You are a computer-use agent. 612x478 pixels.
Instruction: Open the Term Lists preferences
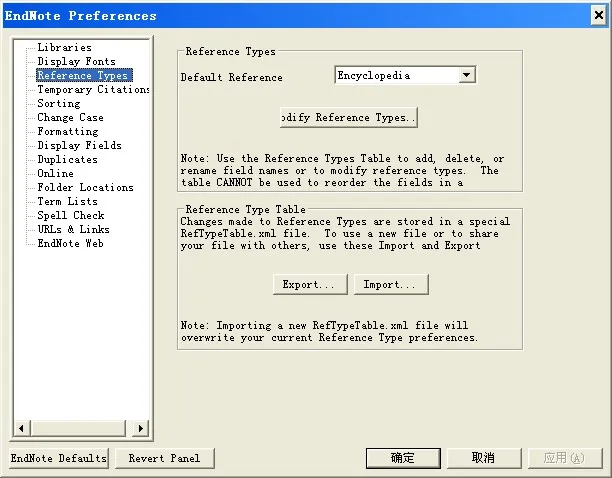pyautogui.click(x=68, y=202)
